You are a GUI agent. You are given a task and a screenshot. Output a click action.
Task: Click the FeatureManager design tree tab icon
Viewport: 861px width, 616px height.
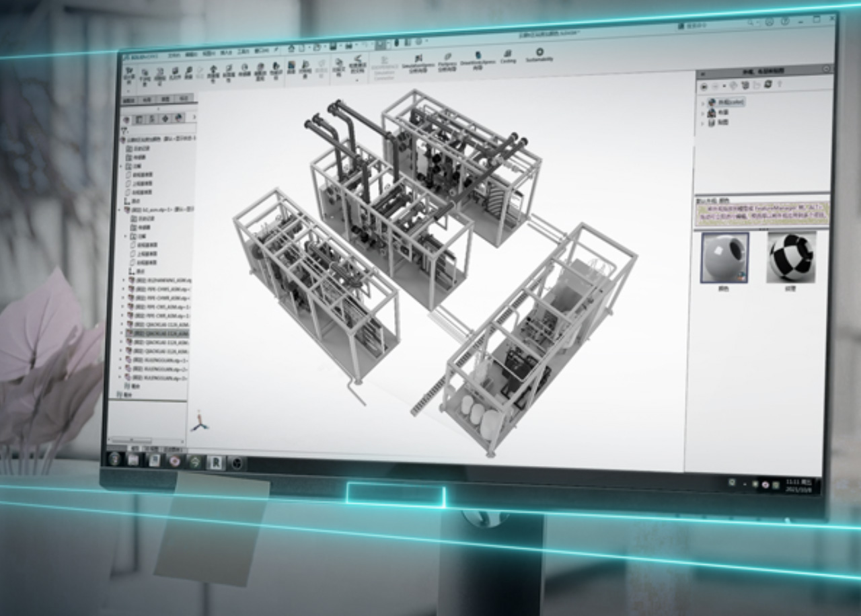pyautogui.click(x=126, y=119)
